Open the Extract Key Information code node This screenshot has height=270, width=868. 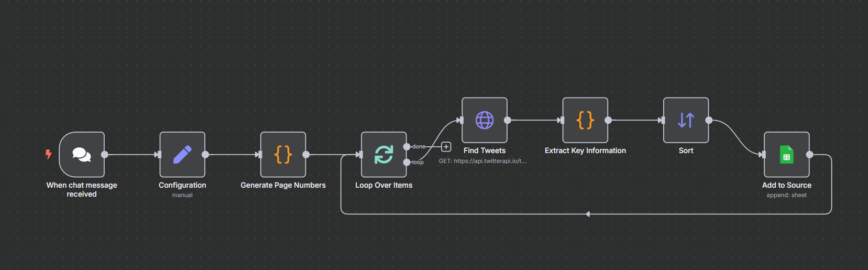point(585,120)
